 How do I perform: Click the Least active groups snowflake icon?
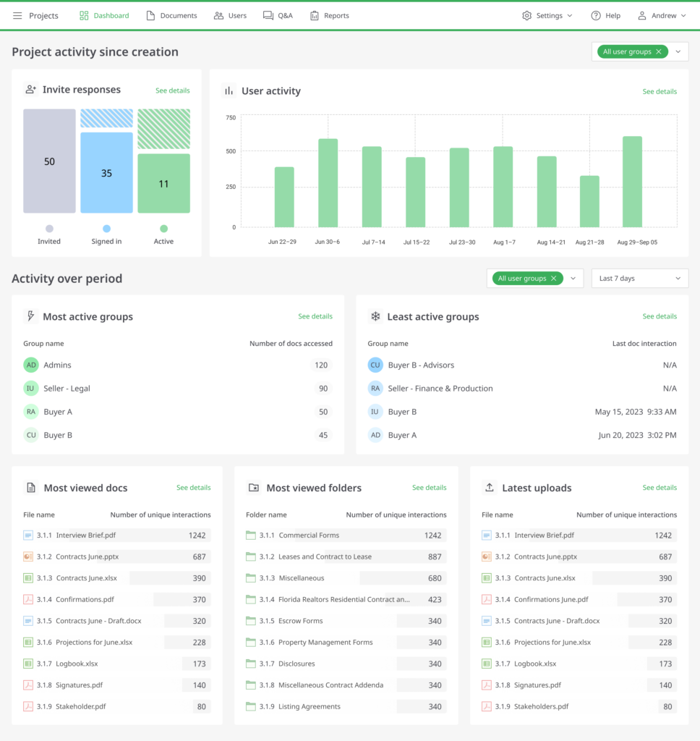click(375, 316)
